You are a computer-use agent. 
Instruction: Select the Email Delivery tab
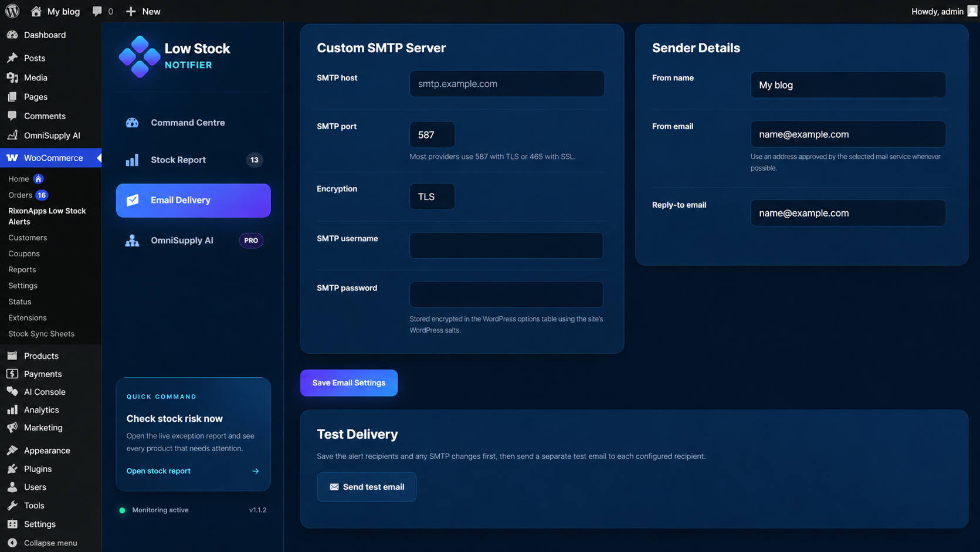(x=193, y=200)
